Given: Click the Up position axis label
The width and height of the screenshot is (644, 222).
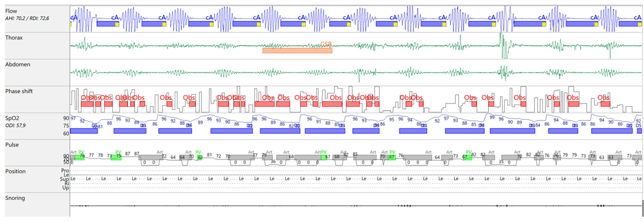Looking at the screenshot, I should point(66,188).
